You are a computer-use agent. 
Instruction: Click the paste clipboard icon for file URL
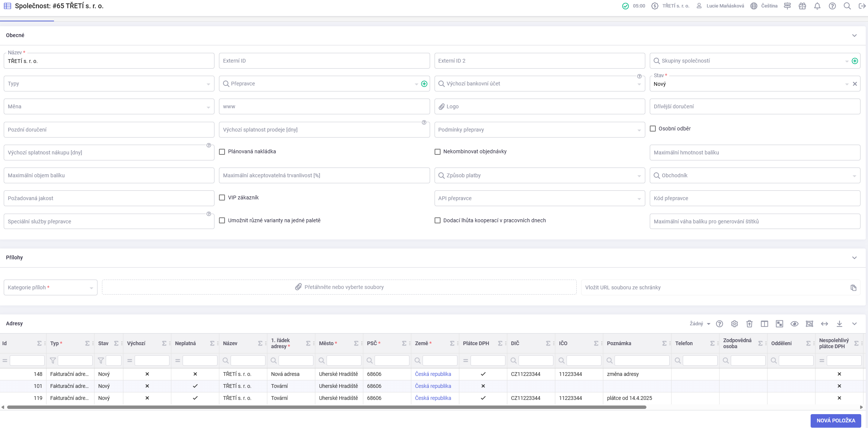[853, 287]
